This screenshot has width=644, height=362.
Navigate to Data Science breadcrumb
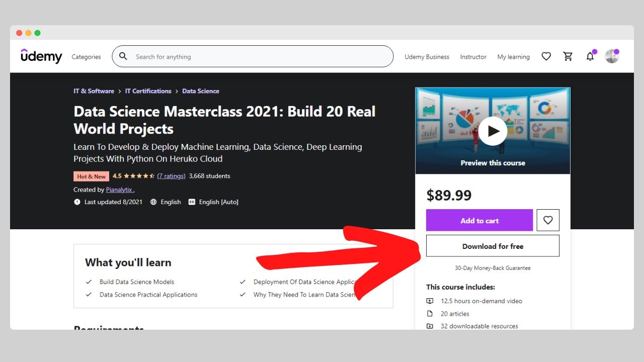click(x=200, y=91)
